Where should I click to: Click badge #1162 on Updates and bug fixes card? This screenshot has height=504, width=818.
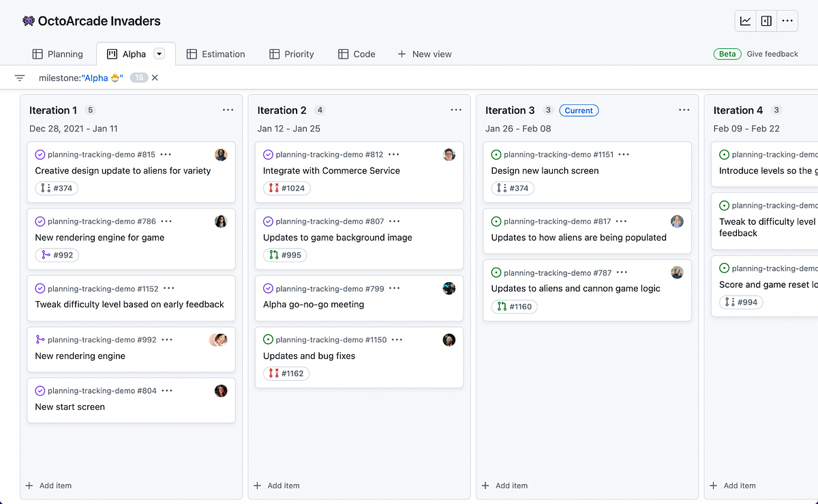coord(286,373)
